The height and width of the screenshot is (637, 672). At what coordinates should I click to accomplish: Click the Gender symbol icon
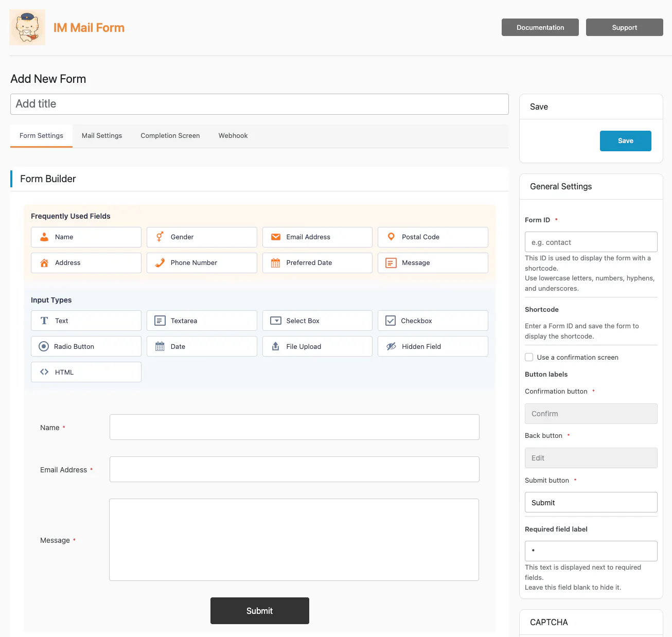click(160, 237)
